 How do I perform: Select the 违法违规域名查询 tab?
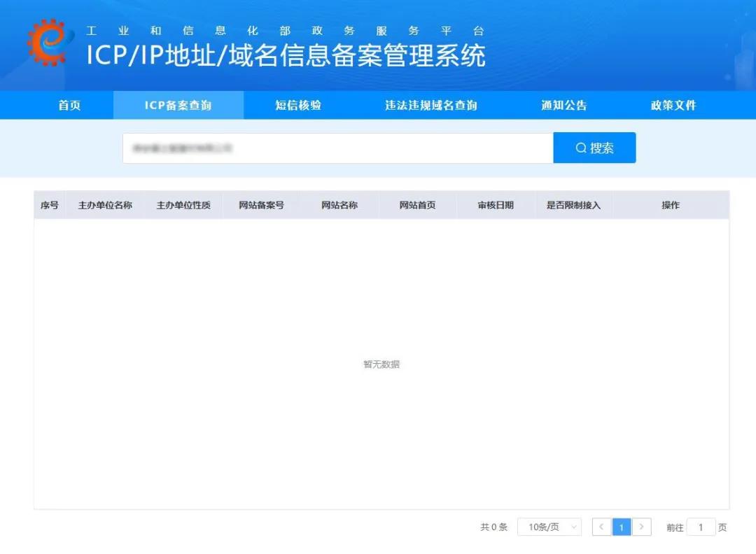[x=430, y=106]
